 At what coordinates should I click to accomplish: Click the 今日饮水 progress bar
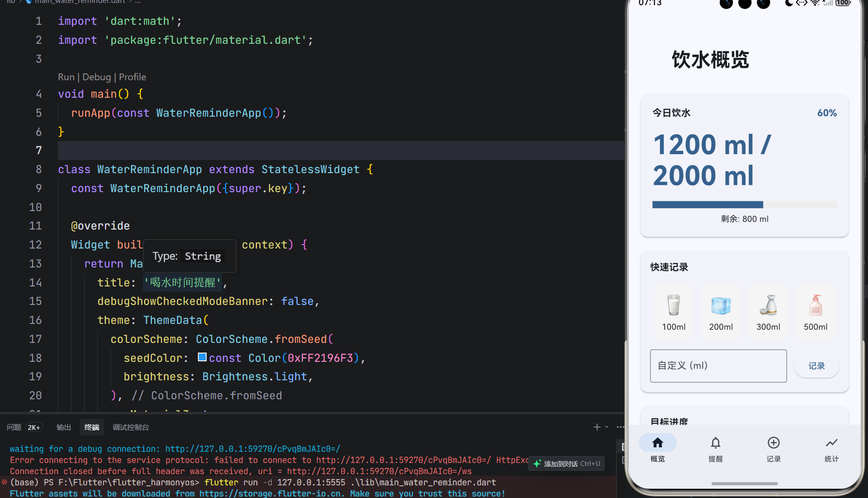(744, 205)
